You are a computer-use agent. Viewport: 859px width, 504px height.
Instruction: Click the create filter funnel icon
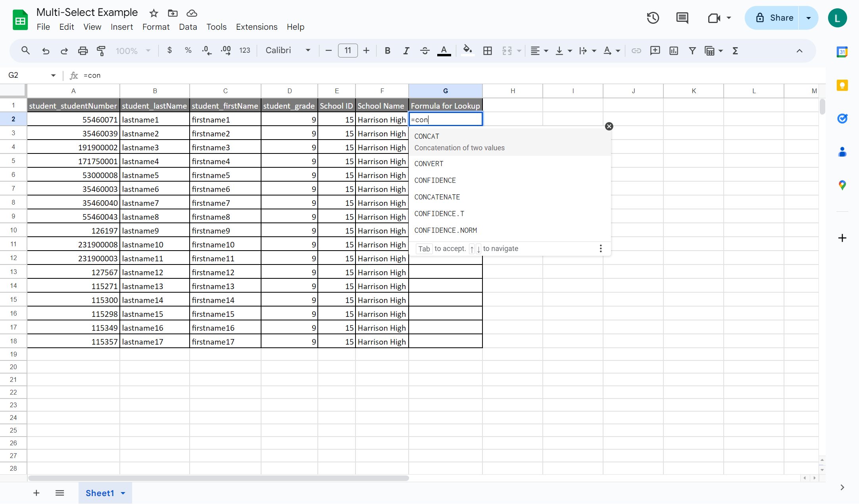tap(692, 51)
